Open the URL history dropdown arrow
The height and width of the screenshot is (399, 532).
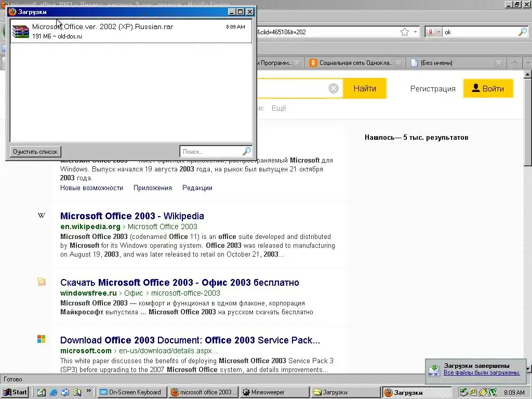(415, 32)
